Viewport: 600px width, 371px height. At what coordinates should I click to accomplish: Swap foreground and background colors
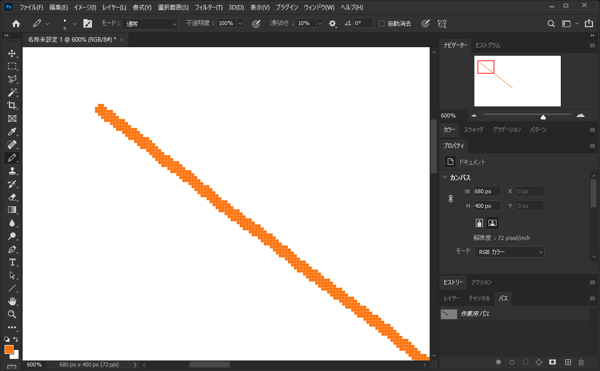point(15,339)
